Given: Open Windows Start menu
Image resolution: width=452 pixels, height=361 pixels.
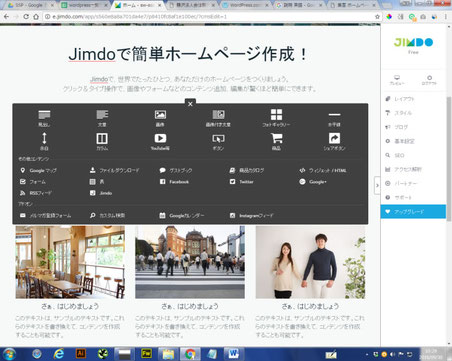Looking at the screenshot, I should point(9,354).
